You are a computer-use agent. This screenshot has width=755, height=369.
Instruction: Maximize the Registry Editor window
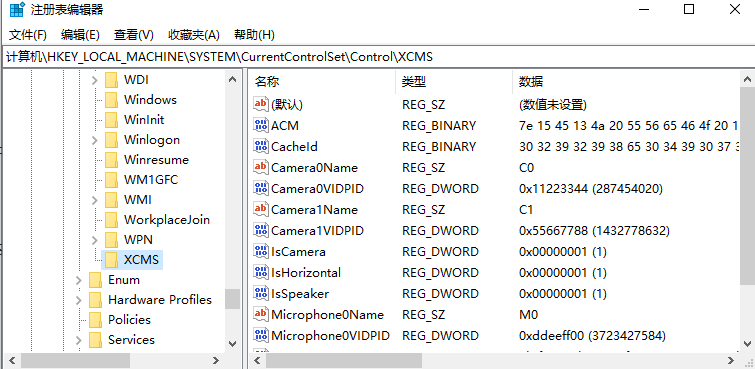(689, 9)
